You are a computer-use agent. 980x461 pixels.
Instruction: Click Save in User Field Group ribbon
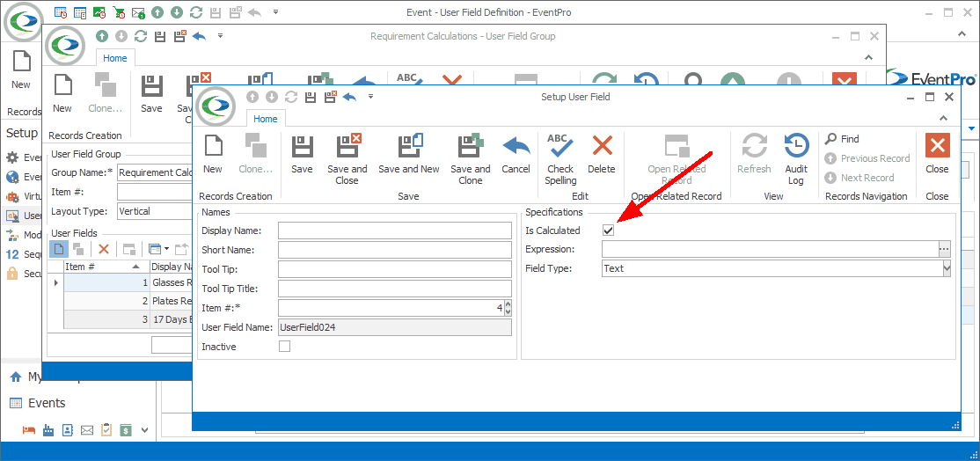point(151,95)
